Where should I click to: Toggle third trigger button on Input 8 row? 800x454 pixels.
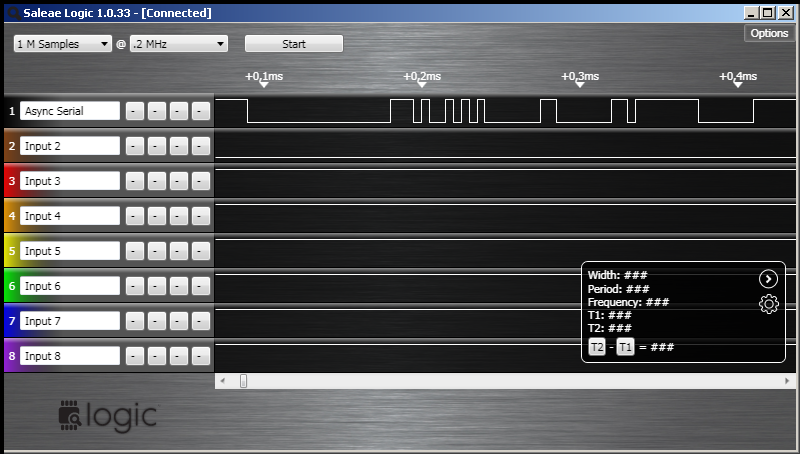[x=179, y=356]
